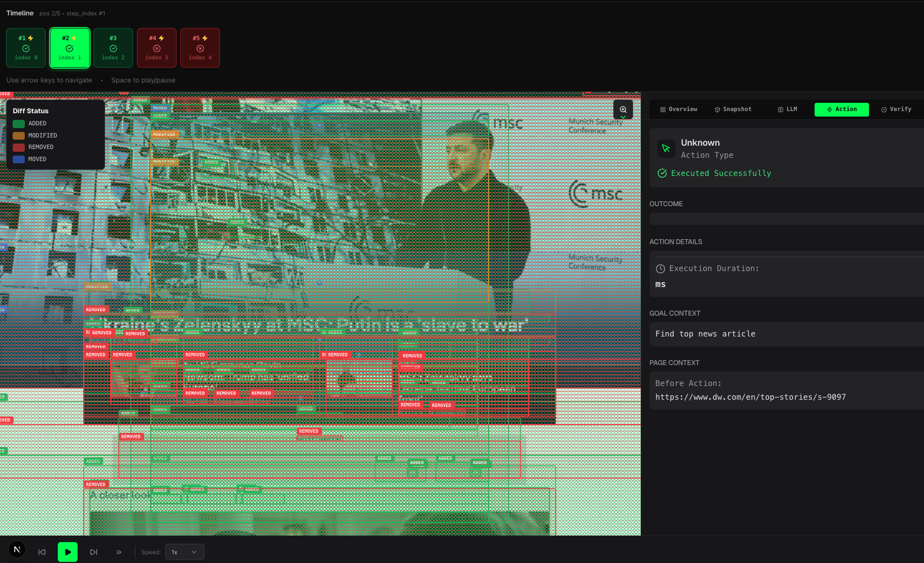Click the magnifier zoom icon on the screenshot
This screenshot has width=924, height=563.
tap(623, 109)
